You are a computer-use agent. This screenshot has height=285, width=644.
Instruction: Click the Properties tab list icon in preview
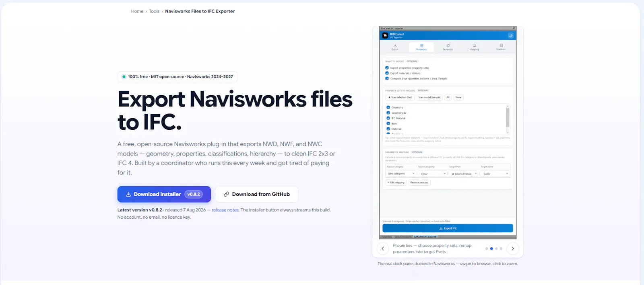[x=421, y=45]
